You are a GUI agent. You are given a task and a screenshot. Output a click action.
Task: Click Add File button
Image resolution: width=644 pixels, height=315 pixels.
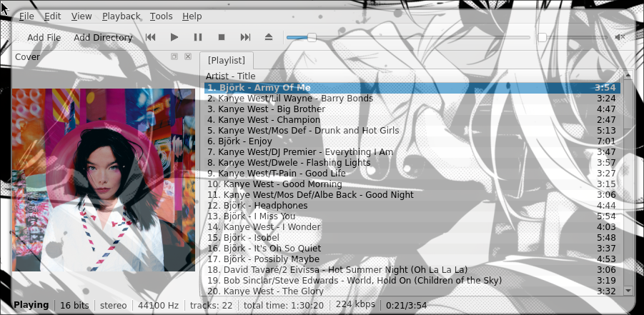(x=44, y=38)
